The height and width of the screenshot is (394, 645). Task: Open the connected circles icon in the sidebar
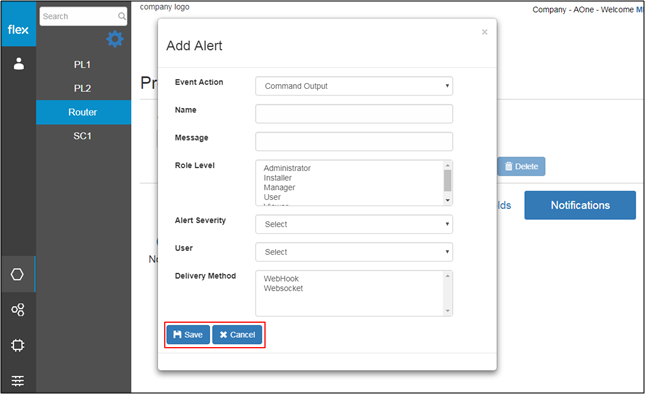click(x=18, y=309)
